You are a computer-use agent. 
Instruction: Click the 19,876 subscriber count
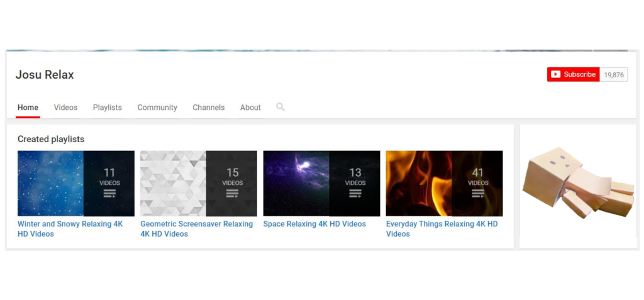(x=614, y=75)
